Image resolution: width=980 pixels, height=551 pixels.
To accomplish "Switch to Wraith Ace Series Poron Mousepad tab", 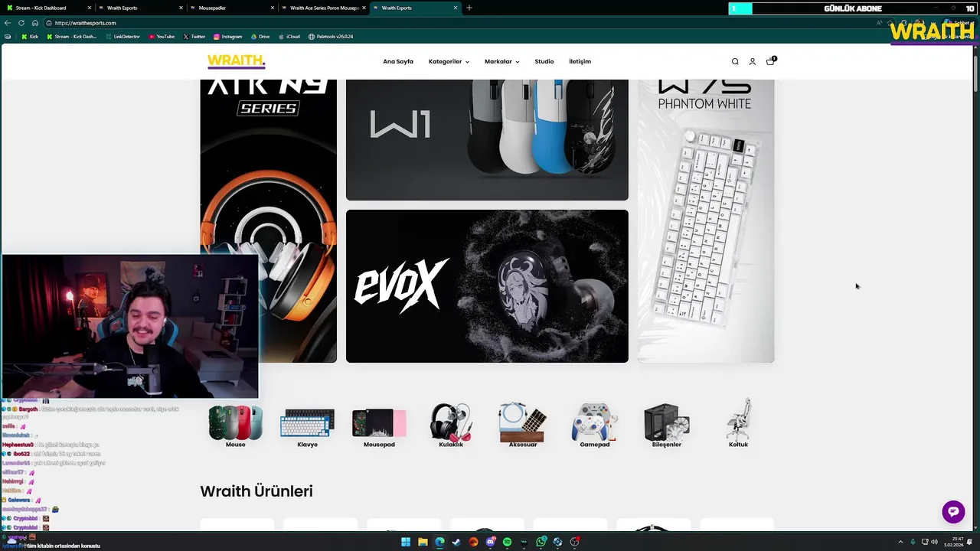I will click(322, 8).
